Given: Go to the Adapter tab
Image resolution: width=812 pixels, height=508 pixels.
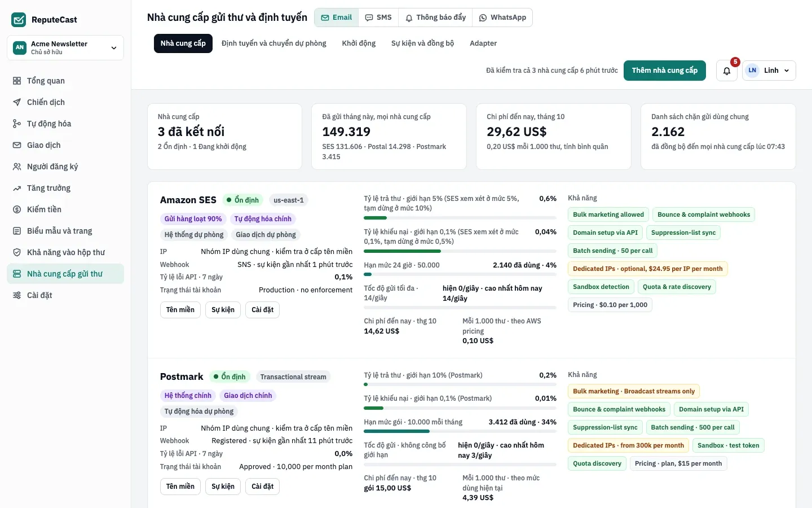Looking at the screenshot, I should pyautogui.click(x=483, y=43).
